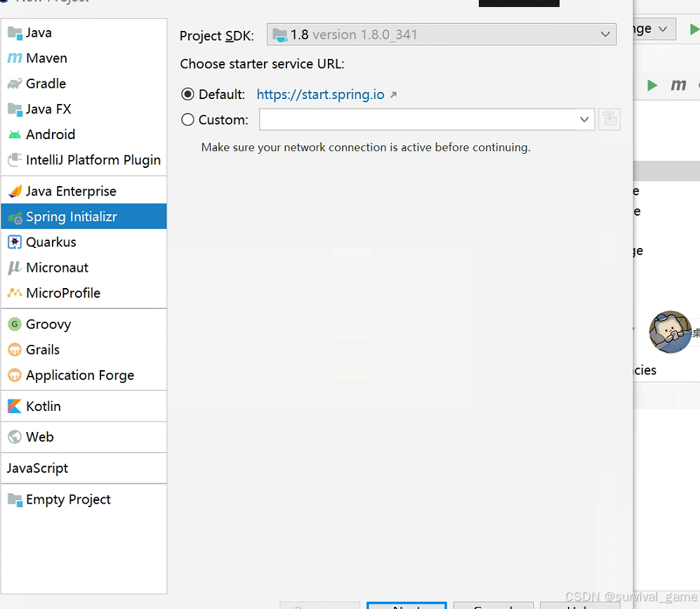This screenshot has width=700, height=609.
Task: Select the Default starter URL radio button
Action: 187,94
